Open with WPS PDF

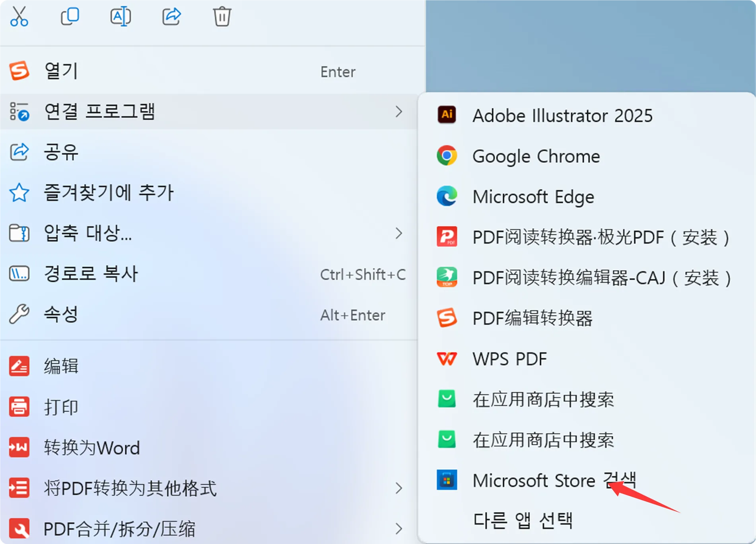587,359
